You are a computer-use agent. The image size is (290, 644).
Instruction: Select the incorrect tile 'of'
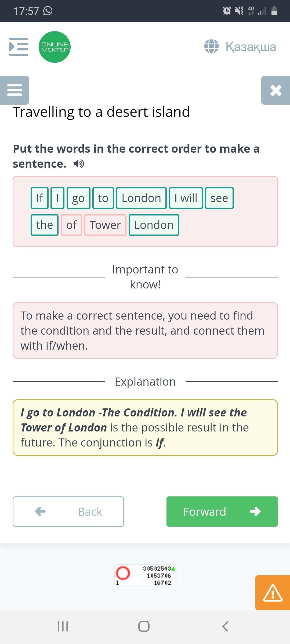tap(71, 225)
